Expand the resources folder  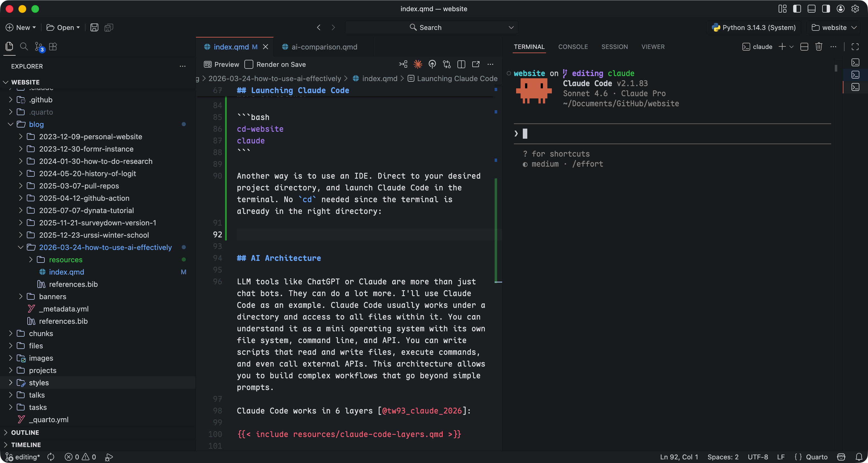(x=65, y=260)
